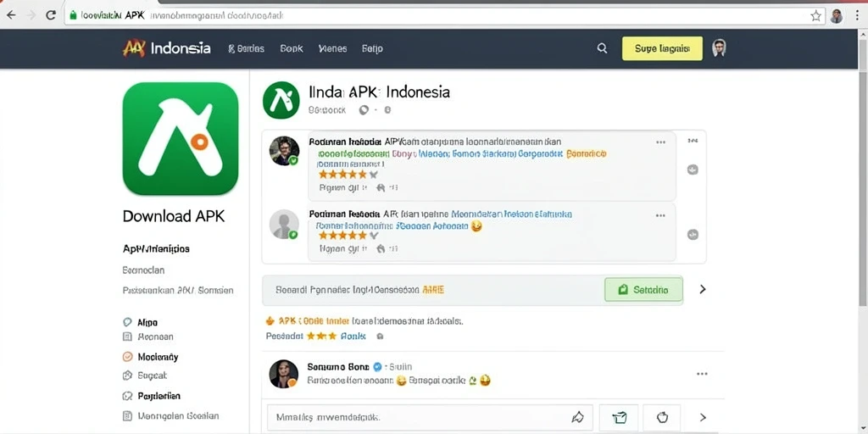Click the blue verified badge beside Somamo Bons
This screenshot has width=868, height=434.
pos(377,366)
